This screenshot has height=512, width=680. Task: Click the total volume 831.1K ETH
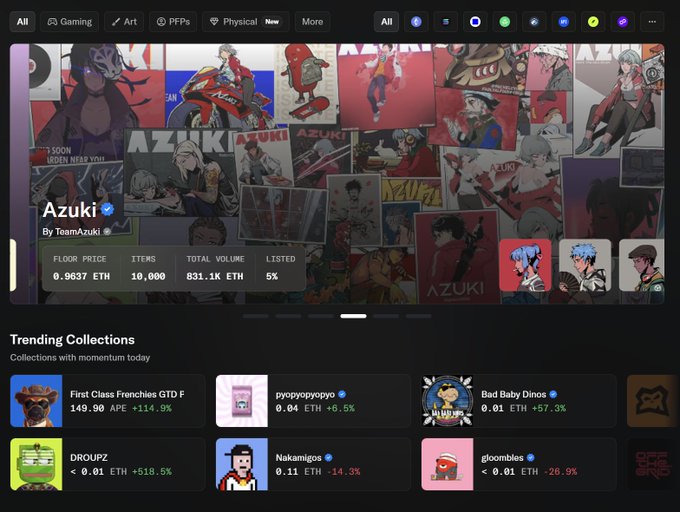pos(215,276)
